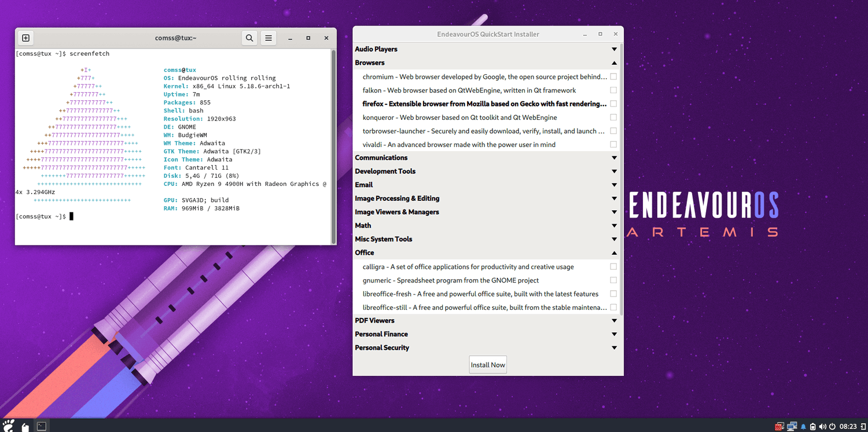Image resolution: width=868 pixels, height=432 pixels.
Task: Toggle the sidebar panel icon beside clock
Action: [863, 427]
